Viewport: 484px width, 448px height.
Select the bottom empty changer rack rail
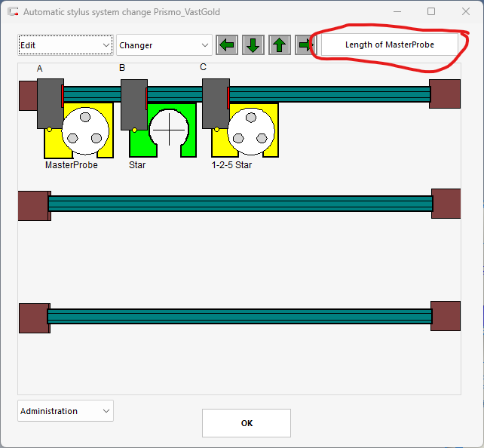[x=240, y=317]
